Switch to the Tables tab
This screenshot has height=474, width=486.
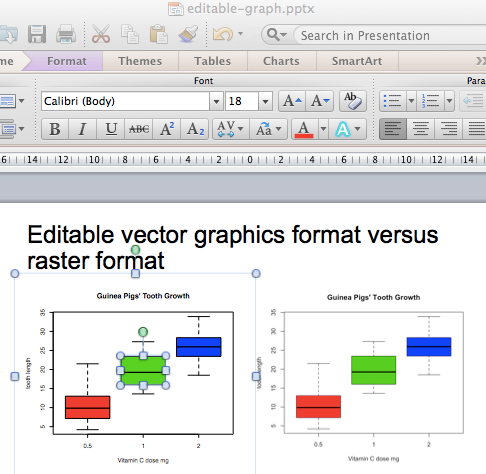[x=212, y=61]
